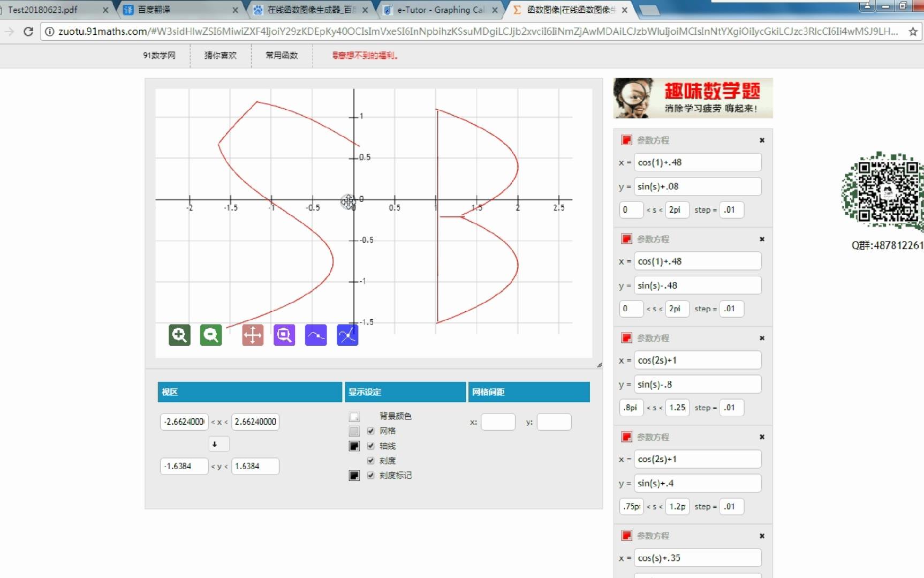This screenshot has width=924, height=578.
Task: Bookmark this page with the star icon
Action: pos(913,32)
